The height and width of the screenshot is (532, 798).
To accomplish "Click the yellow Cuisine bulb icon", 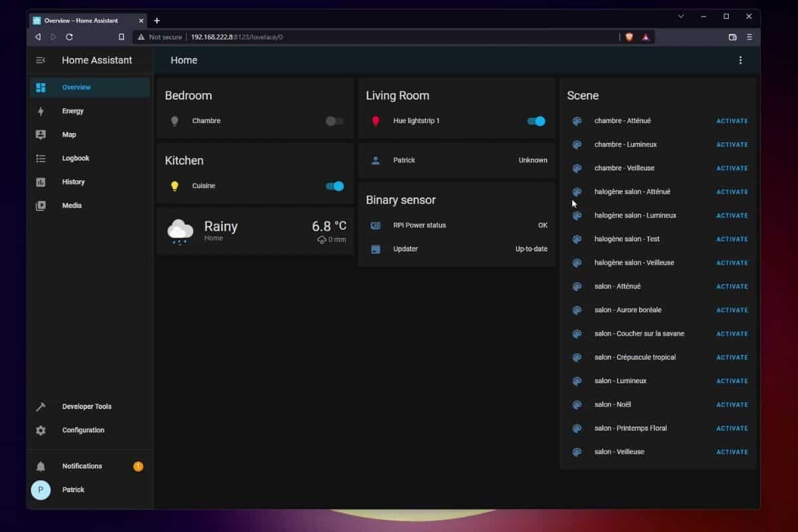I will tap(175, 186).
